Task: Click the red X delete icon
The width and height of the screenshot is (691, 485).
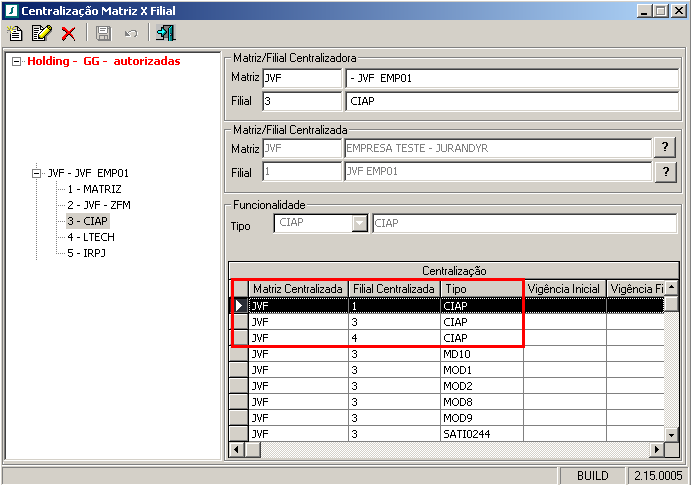Action: [68, 33]
